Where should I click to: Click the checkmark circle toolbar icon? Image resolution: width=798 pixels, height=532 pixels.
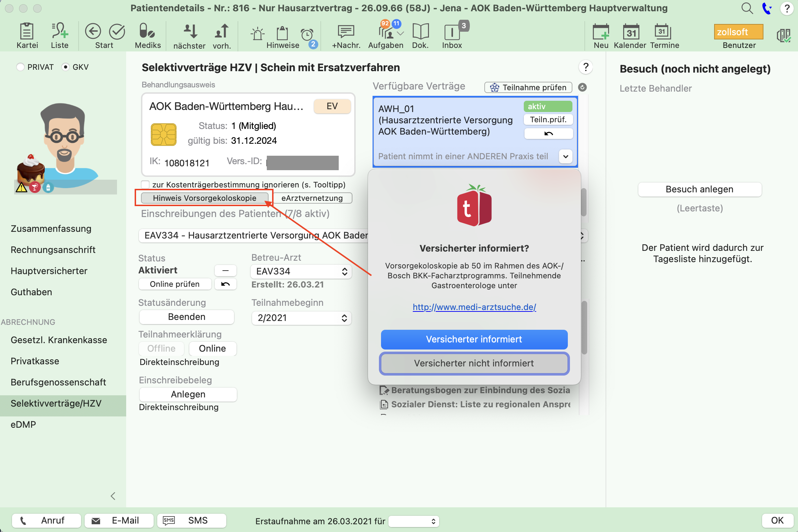[117, 32]
